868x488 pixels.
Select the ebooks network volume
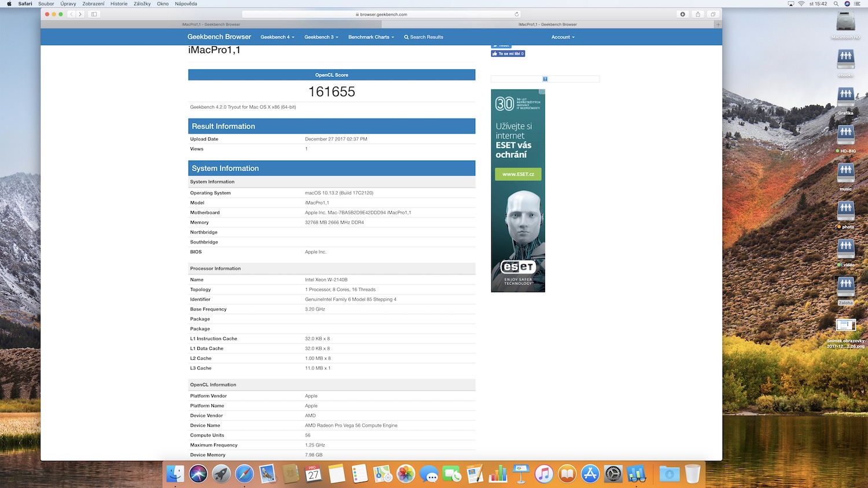[845, 64]
